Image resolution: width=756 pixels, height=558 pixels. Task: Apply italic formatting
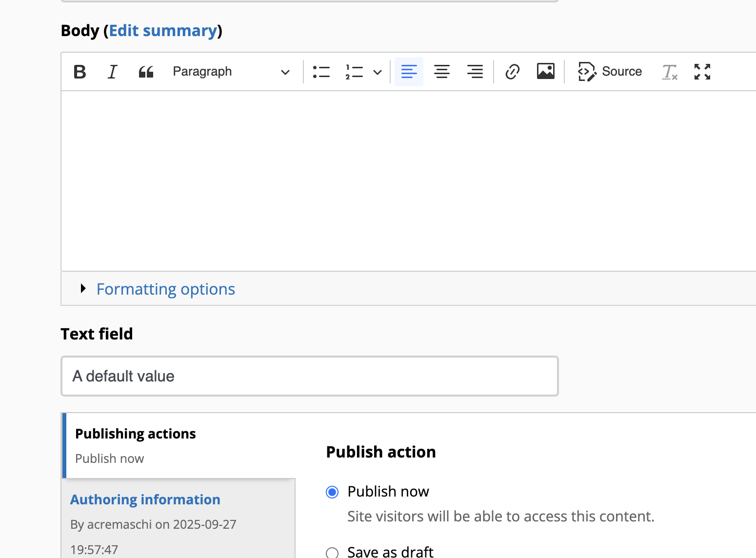point(113,72)
